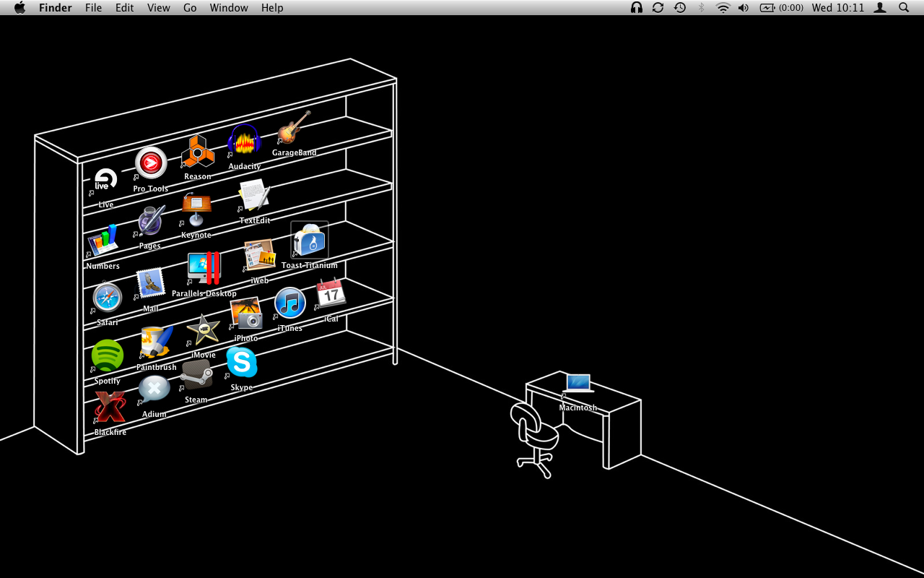Screen dimensions: 924x578
Task: Open the Safari compass icon
Action: [x=107, y=298]
